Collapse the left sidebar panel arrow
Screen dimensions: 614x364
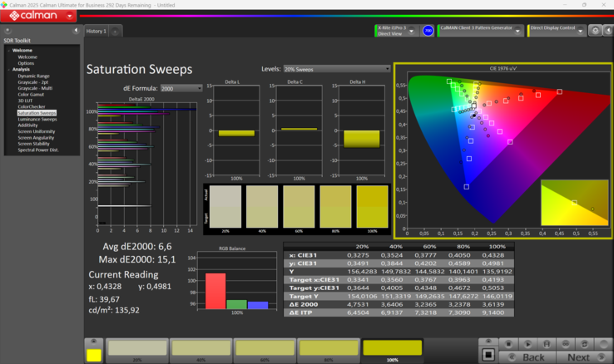tap(76, 31)
